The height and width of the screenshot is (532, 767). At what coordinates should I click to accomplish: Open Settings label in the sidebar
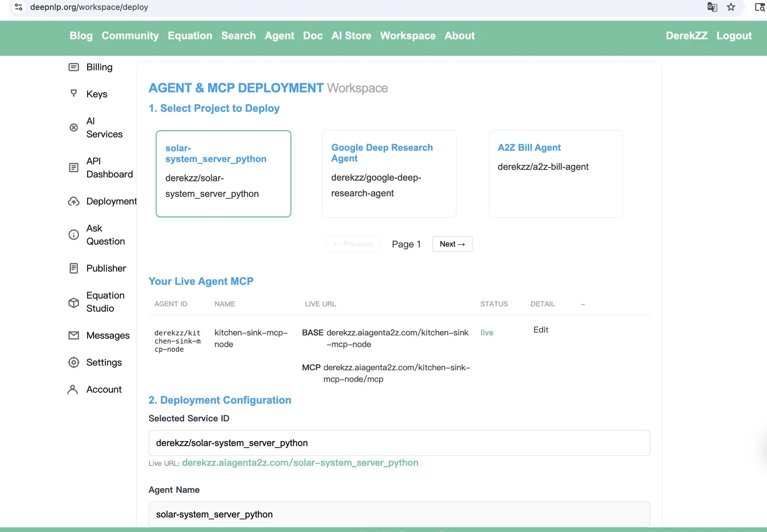click(x=104, y=362)
